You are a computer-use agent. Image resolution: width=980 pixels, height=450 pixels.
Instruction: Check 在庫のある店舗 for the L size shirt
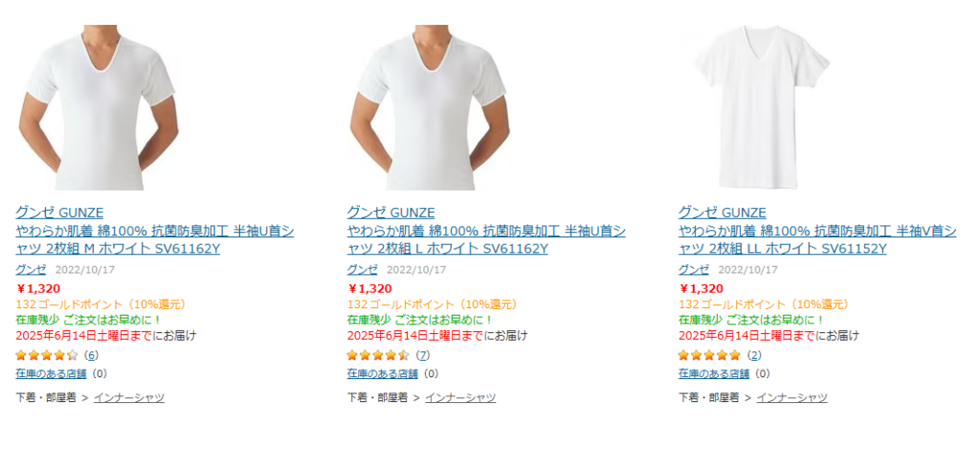click(x=383, y=373)
